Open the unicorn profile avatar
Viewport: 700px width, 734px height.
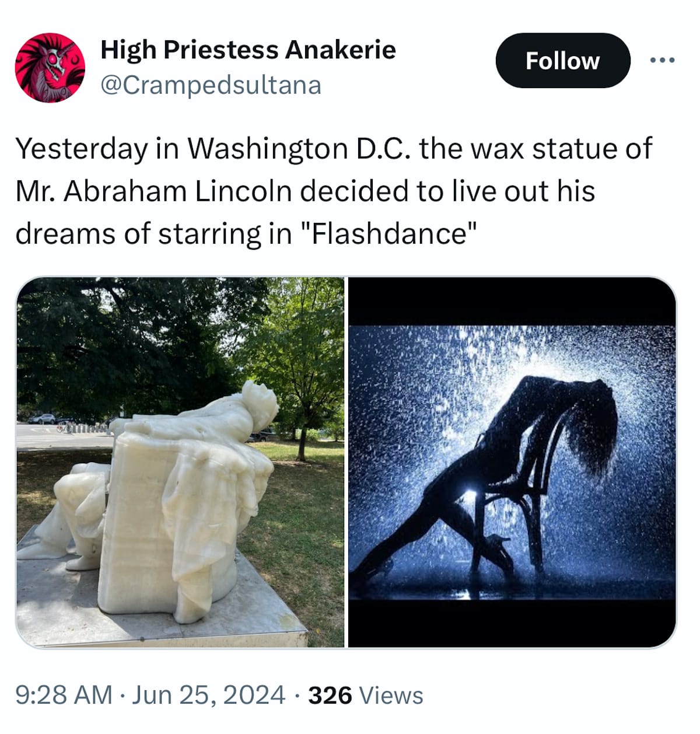[50, 67]
